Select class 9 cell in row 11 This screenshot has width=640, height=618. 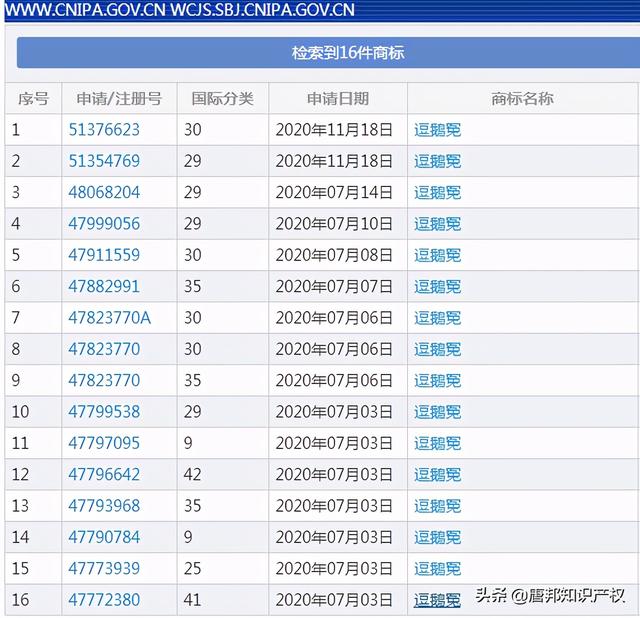[x=223, y=443]
